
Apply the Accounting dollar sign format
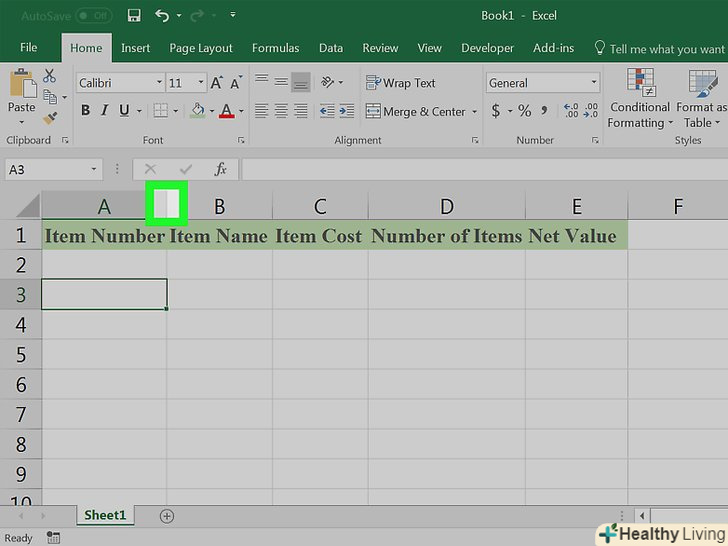pyautogui.click(x=496, y=110)
